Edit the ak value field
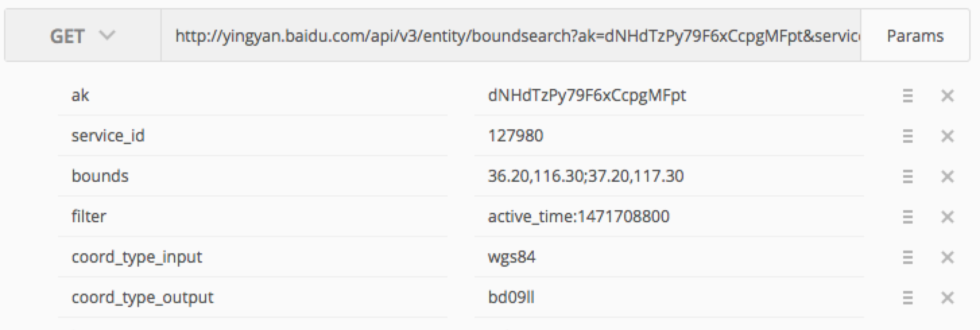Screen dimensions: 980x330 coord(667,96)
